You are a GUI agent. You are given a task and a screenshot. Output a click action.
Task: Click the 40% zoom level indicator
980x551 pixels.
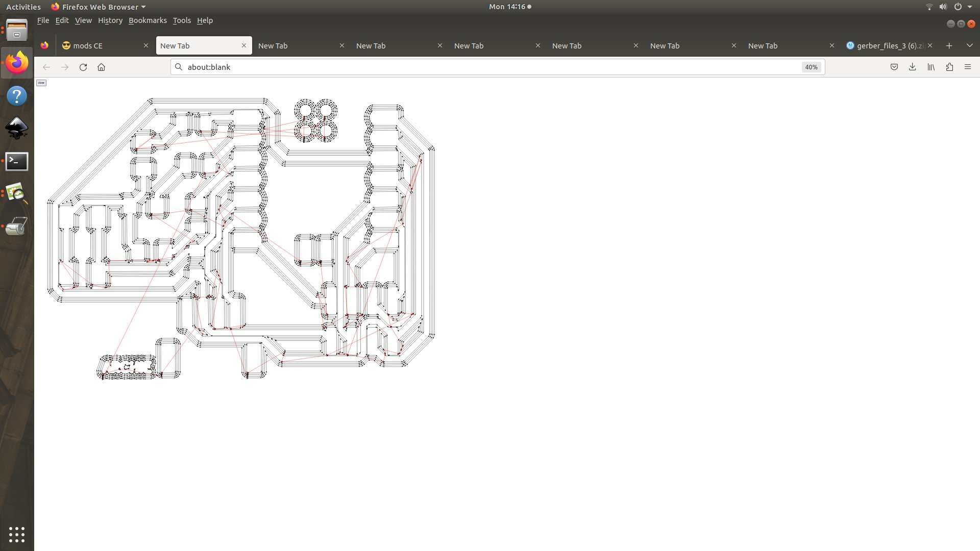point(811,67)
